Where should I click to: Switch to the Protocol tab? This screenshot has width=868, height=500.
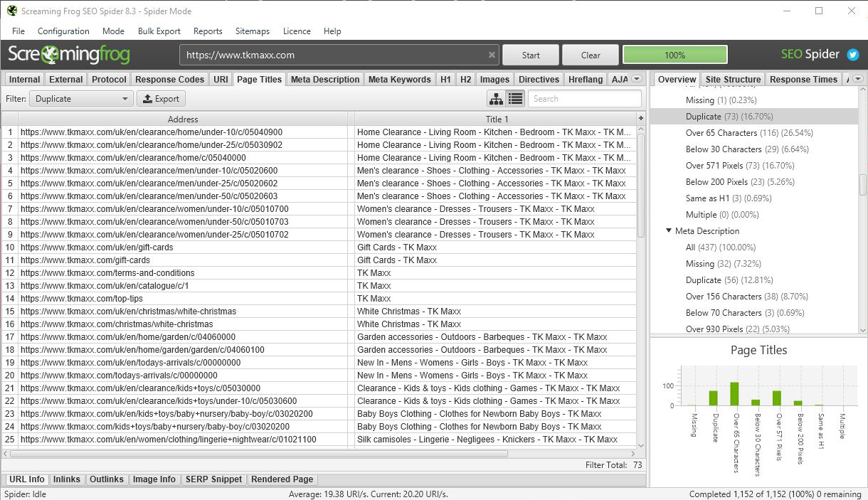click(110, 79)
